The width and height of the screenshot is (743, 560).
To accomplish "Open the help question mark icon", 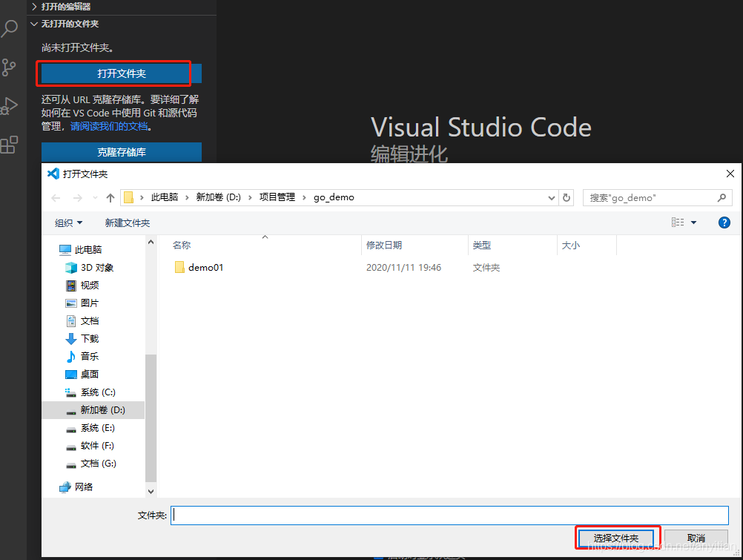I will [724, 223].
